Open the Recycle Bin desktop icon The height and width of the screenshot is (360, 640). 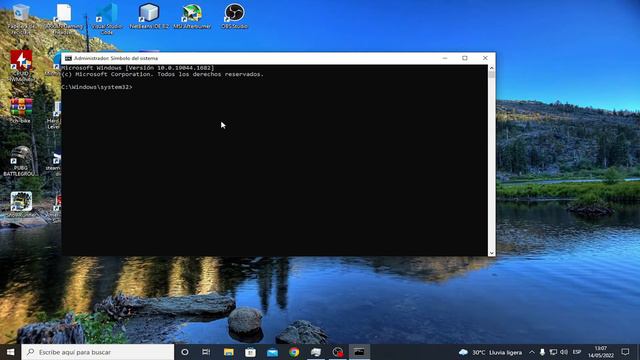(21, 18)
